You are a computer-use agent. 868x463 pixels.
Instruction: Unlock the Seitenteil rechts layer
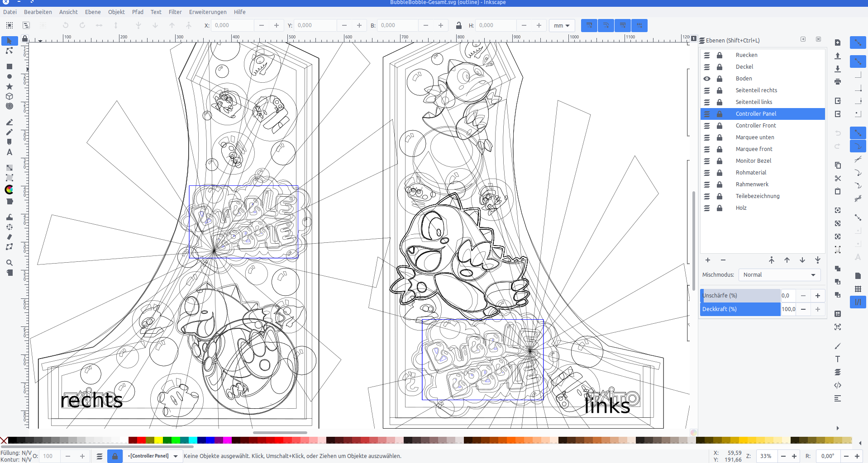[x=720, y=90]
